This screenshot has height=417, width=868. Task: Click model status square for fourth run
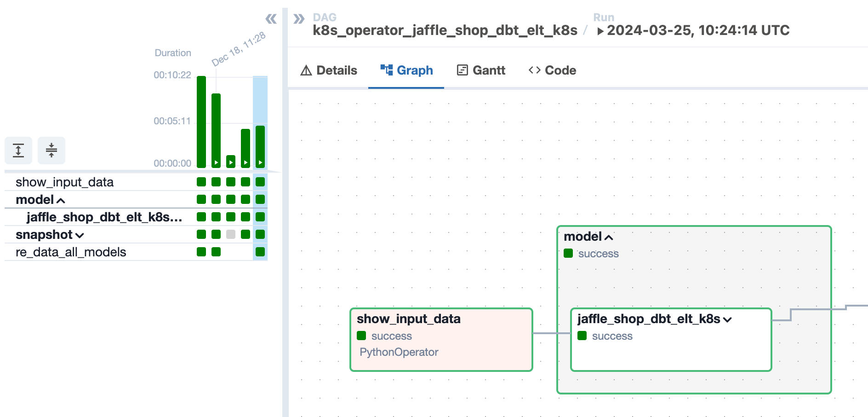pos(246,199)
